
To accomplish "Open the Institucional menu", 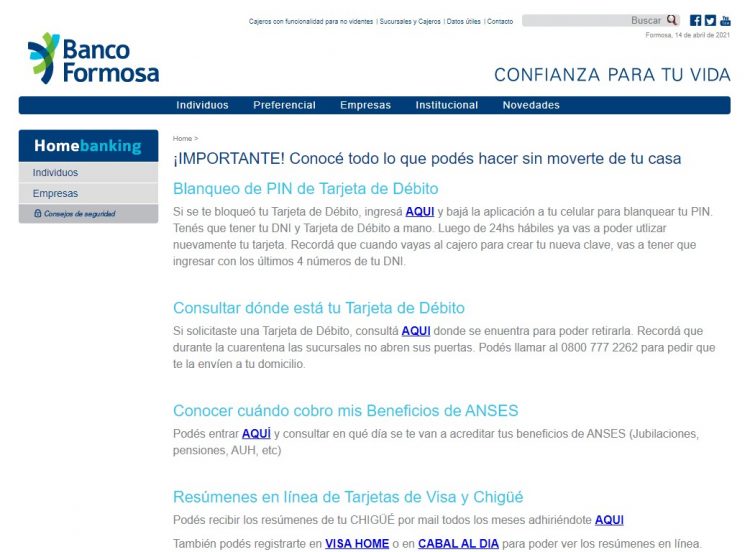I will [447, 105].
